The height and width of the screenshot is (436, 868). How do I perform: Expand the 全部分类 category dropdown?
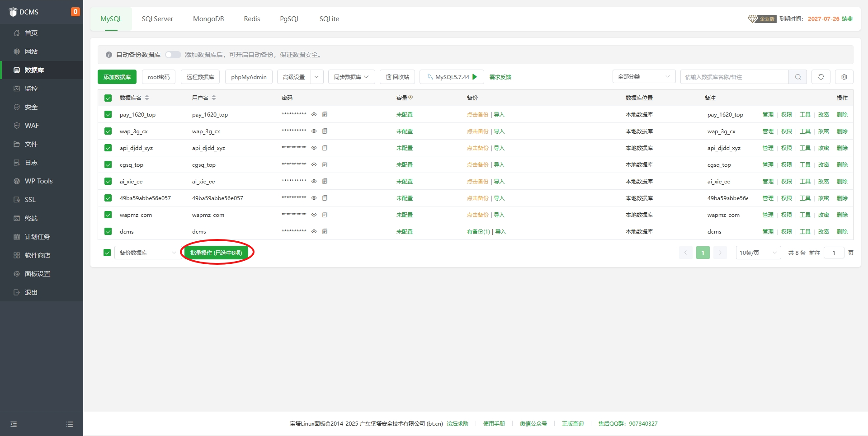click(x=644, y=77)
